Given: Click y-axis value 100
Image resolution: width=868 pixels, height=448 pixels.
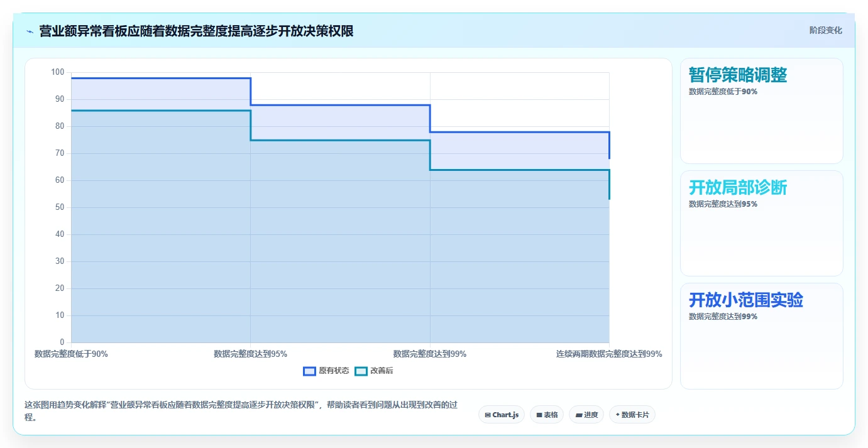Looking at the screenshot, I should click(58, 72).
